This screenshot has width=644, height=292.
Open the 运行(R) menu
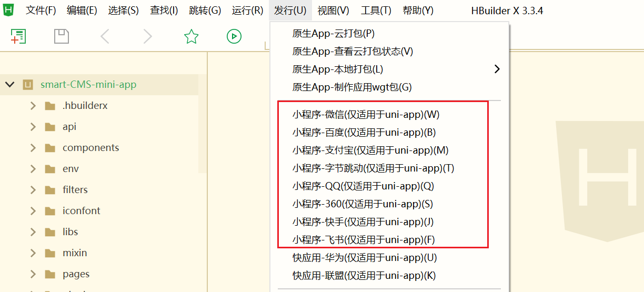click(247, 11)
